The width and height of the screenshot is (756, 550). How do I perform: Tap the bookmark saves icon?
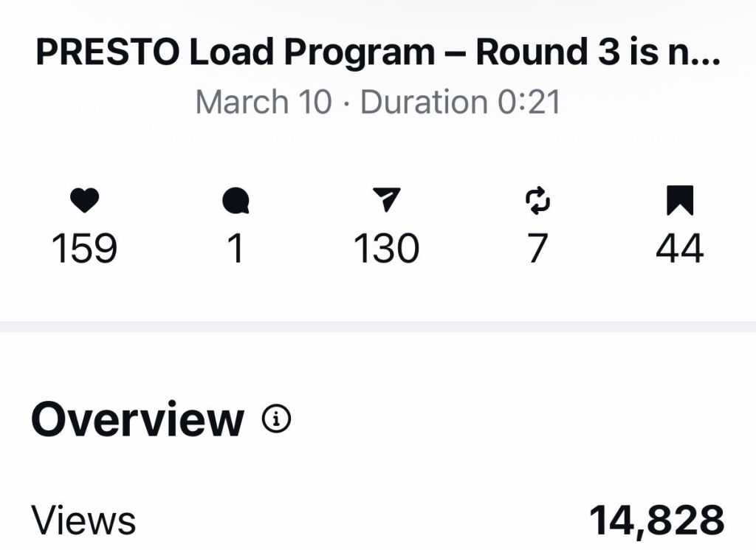click(680, 200)
